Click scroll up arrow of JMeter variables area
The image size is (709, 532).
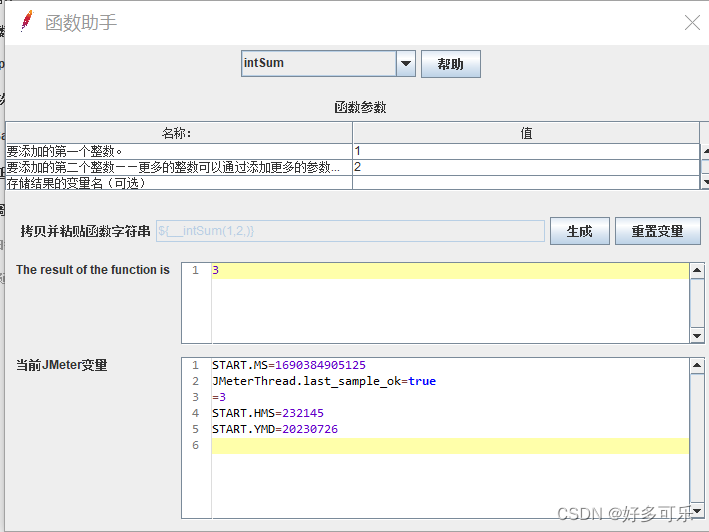[x=697, y=365]
